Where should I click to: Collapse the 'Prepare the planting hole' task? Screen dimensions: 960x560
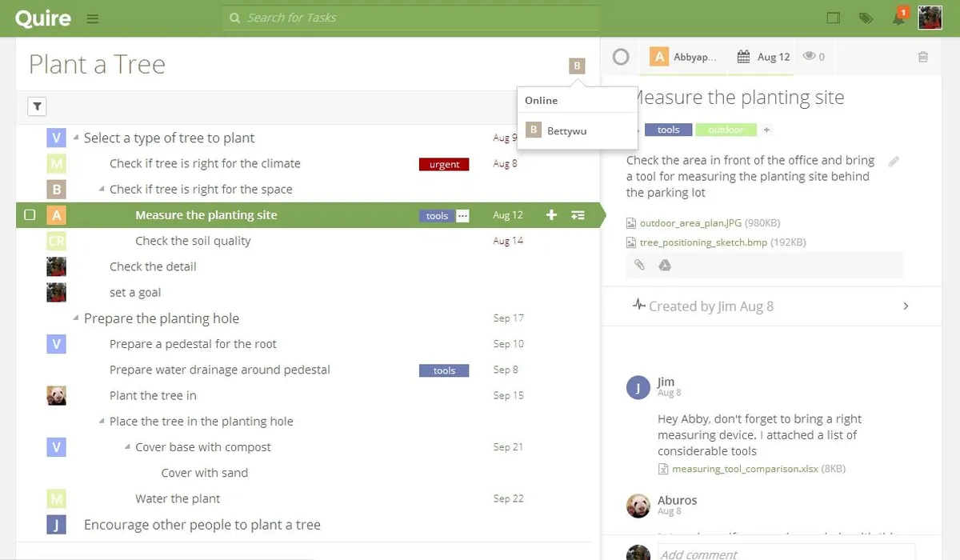pos(76,318)
